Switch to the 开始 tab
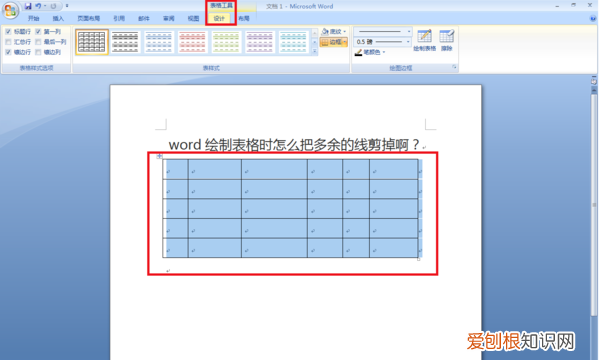 tap(33, 18)
